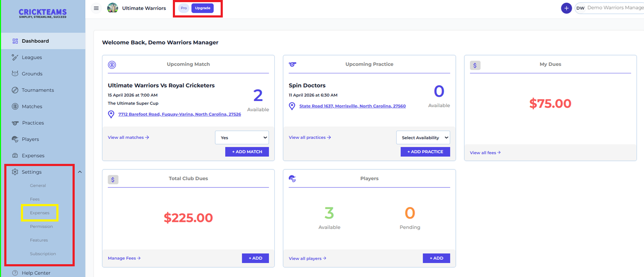Click the Leagues bat icon
This screenshot has width=644, height=277.
[15, 57]
